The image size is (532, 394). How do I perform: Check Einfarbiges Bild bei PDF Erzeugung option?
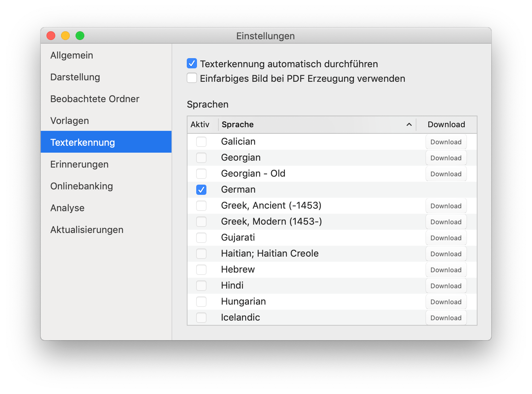[192, 78]
